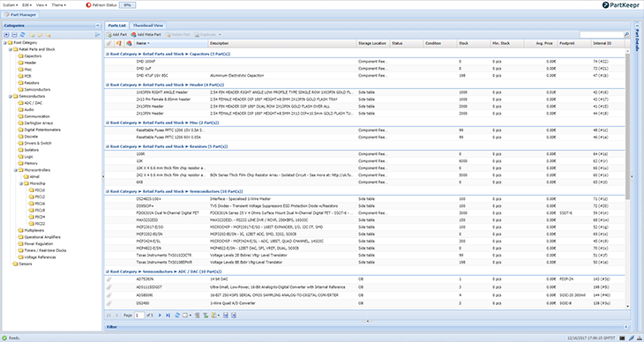Click the save icon in paging toolbar
Image resolution: width=644 pixels, height=342 pixels.
226,316
